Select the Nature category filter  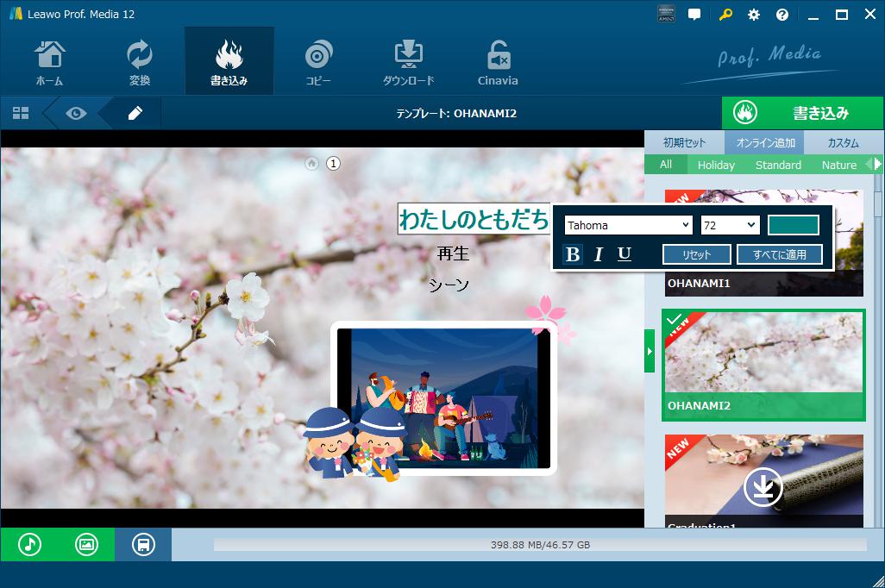838,165
